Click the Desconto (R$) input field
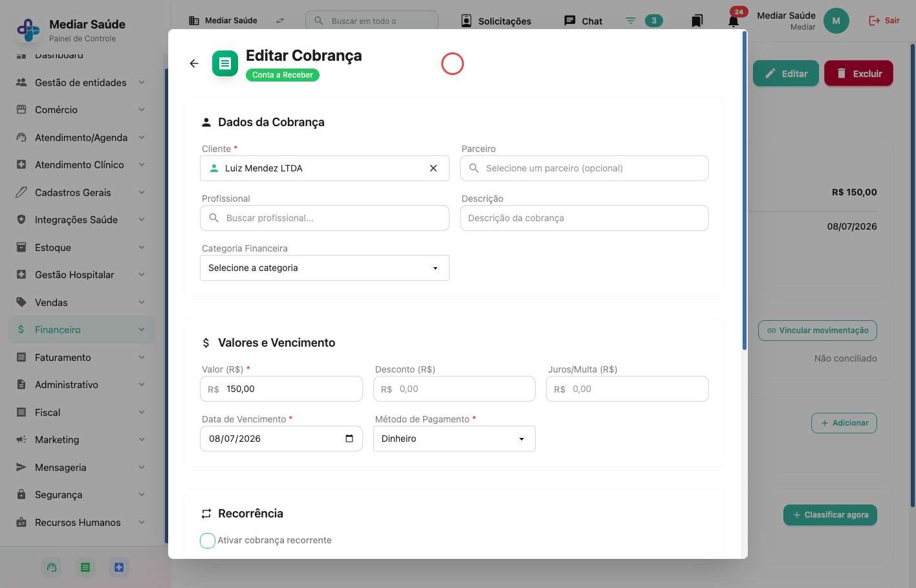 454,389
